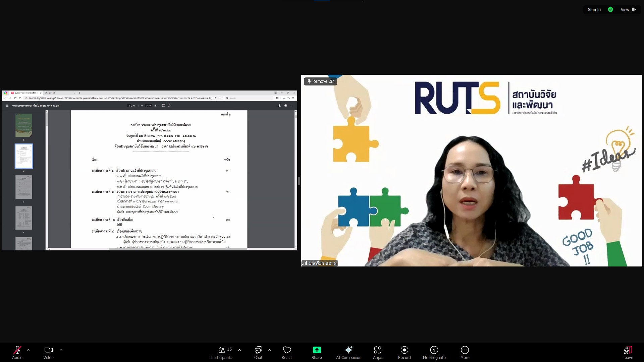
Task: Open the More options menu
Action: [465, 352]
